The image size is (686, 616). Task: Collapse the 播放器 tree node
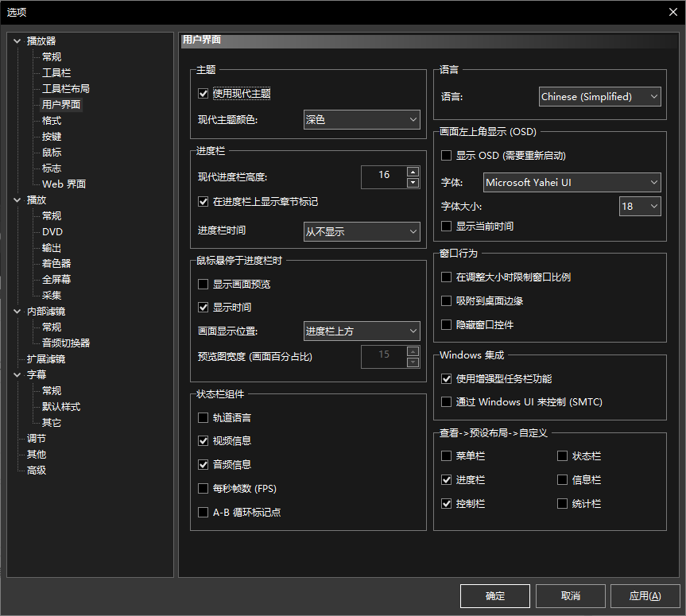pyautogui.click(x=17, y=41)
